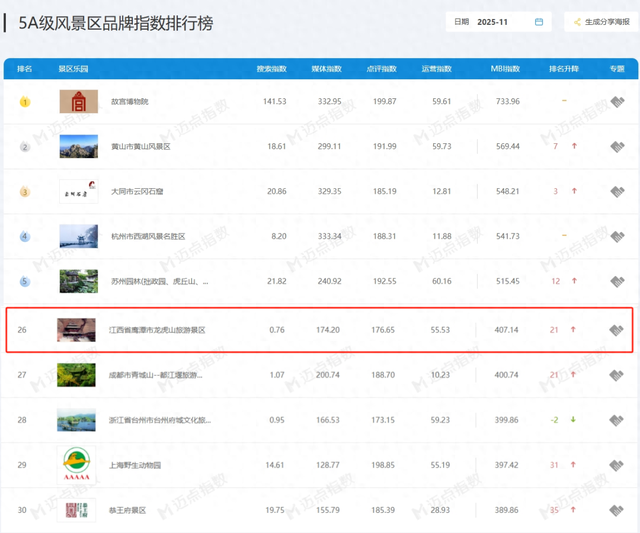Click up arrow in 上海野生动物园 rank change
640x533 pixels.
click(x=573, y=464)
